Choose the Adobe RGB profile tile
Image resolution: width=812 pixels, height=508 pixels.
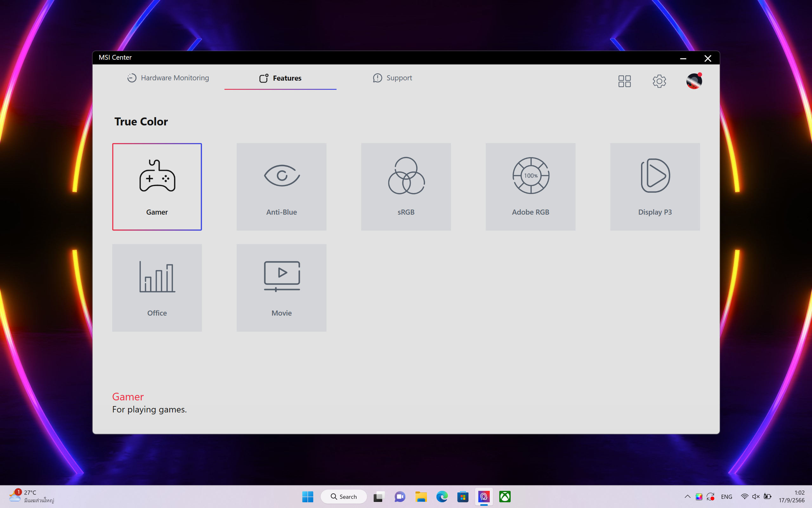tap(530, 187)
